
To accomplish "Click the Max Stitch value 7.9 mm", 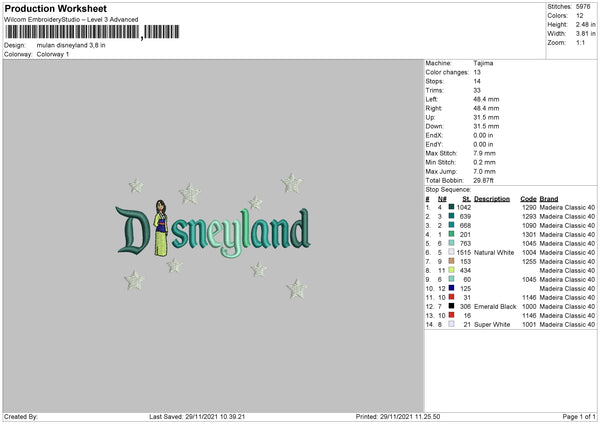I will (484, 153).
